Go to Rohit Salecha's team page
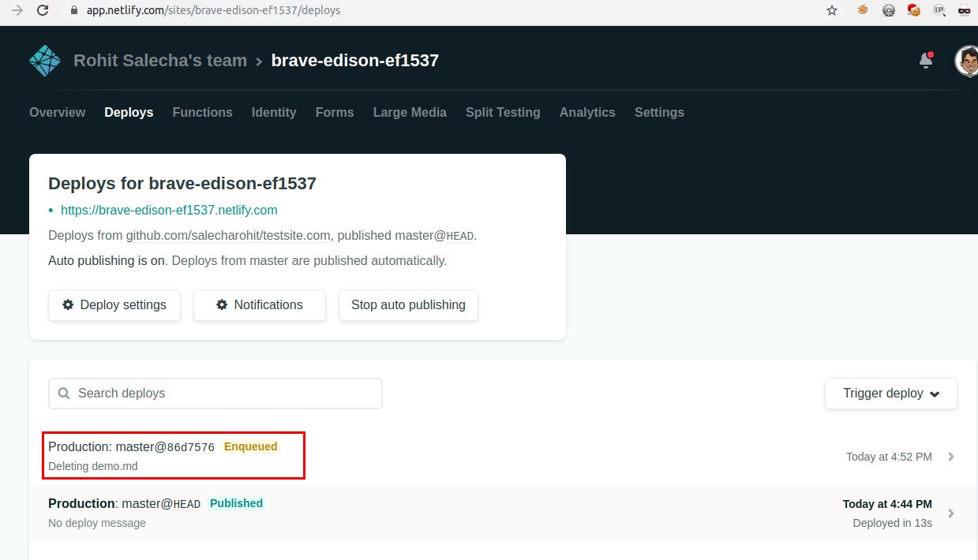 [160, 61]
